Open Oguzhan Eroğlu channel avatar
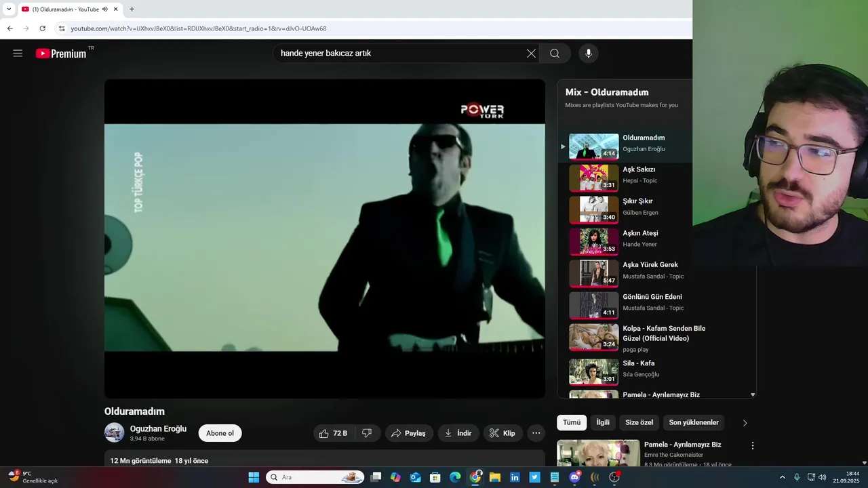The width and height of the screenshot is (868, 488). click(x=114, y=432)
